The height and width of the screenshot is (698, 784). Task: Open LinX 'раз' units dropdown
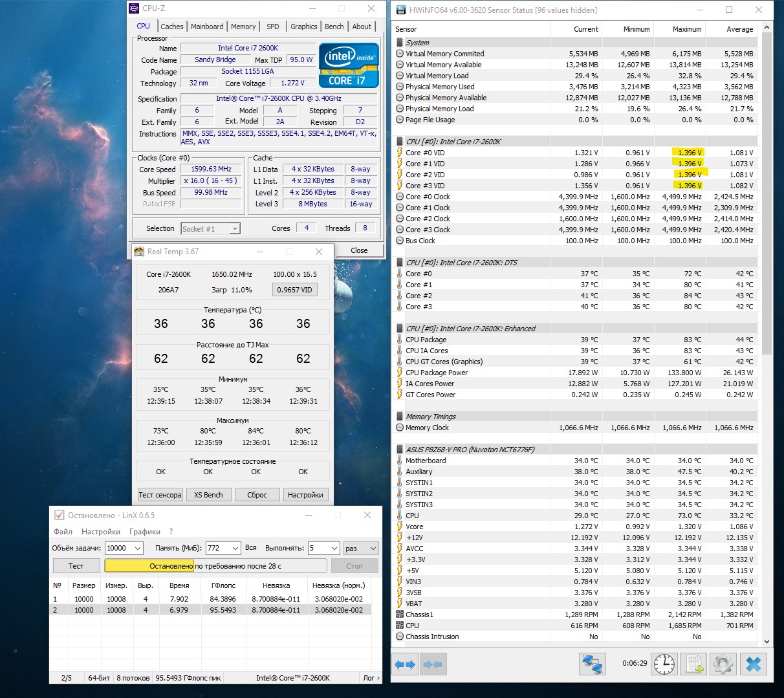pyautogui.click(x=361, y=548)
